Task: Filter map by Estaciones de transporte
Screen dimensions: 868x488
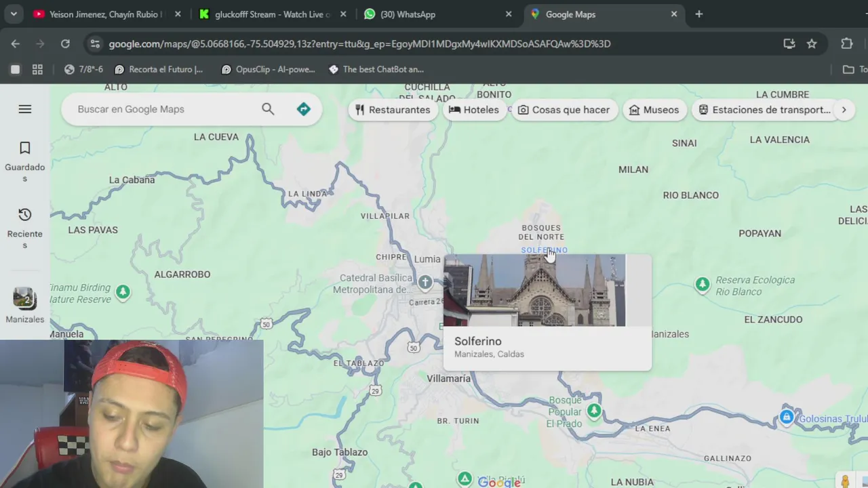Action: [x=764, y=110]
